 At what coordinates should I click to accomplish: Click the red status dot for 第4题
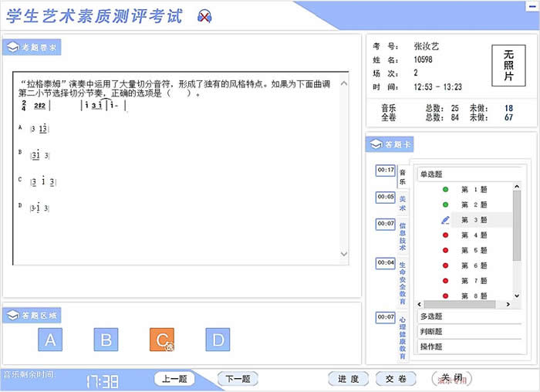[445, 235]
